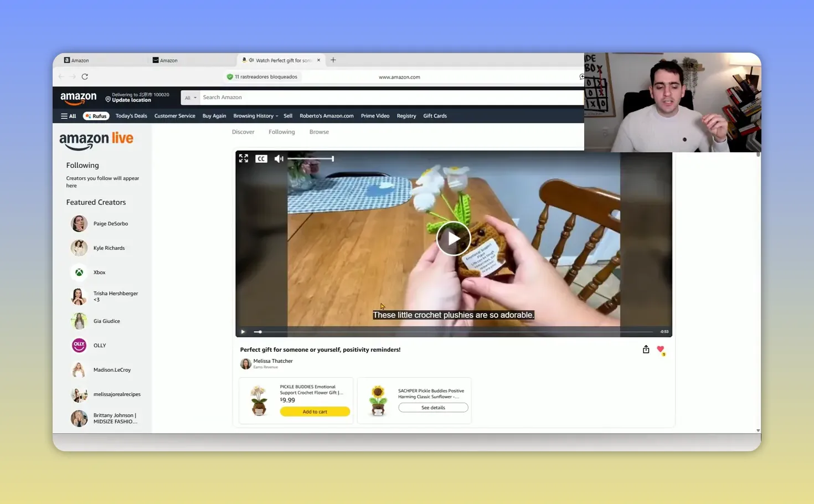Open Prime Video link
Image resolution: width=814 pixels, height=504 pixels.
pyautogui.click(x=375, y=116)
